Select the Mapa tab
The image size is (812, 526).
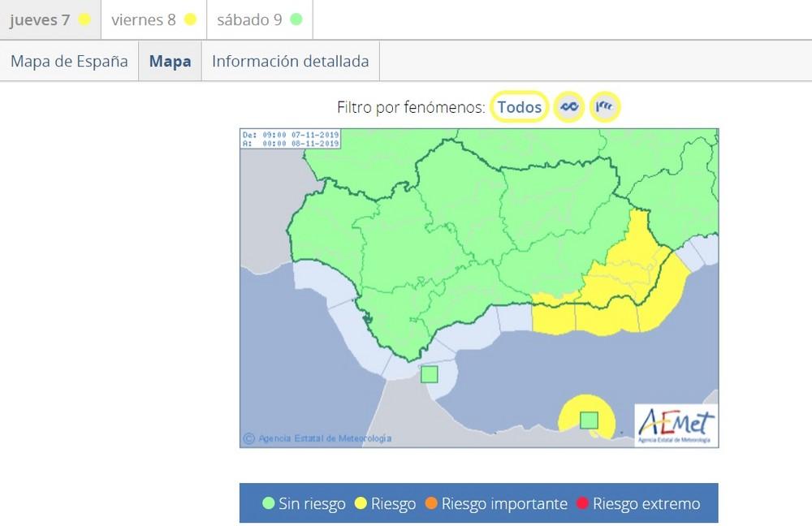(170, 60)
